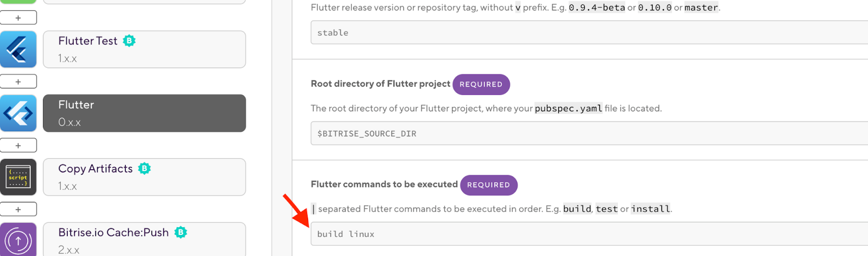Click the Copy Artifacts script icon
Screen dimensions: 868x256
18,177
